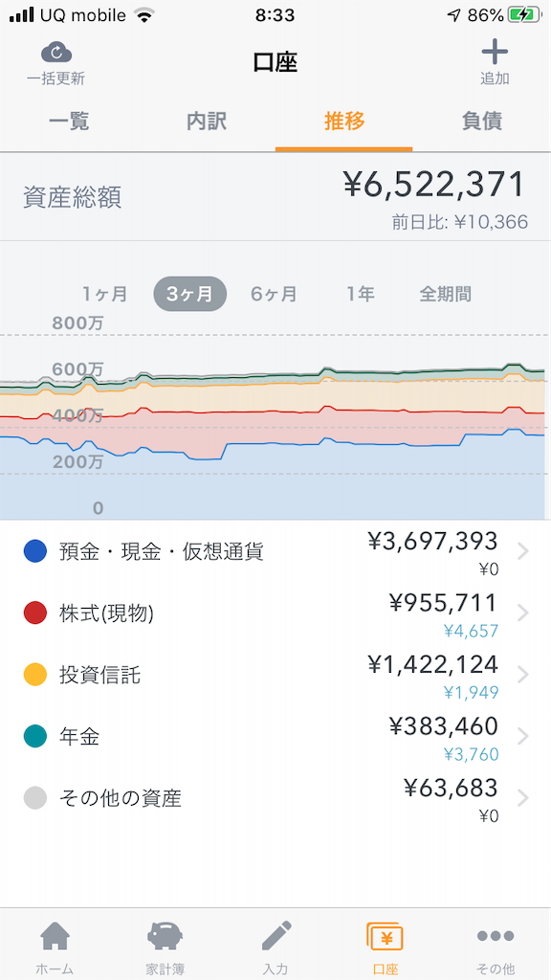
Task: Tap the ¥1,949 daily change value
Action: [471, 693]
